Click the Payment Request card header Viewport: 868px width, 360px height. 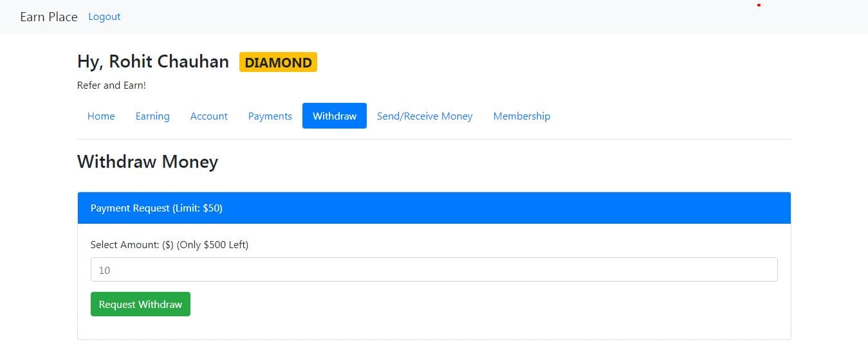click(434, 208)
